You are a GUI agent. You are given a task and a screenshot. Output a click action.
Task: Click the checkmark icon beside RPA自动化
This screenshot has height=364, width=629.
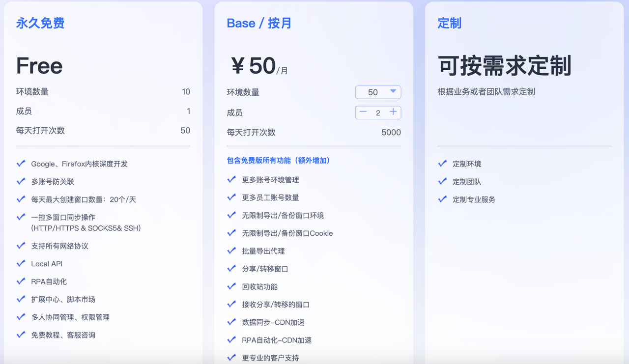click(21, 281)
